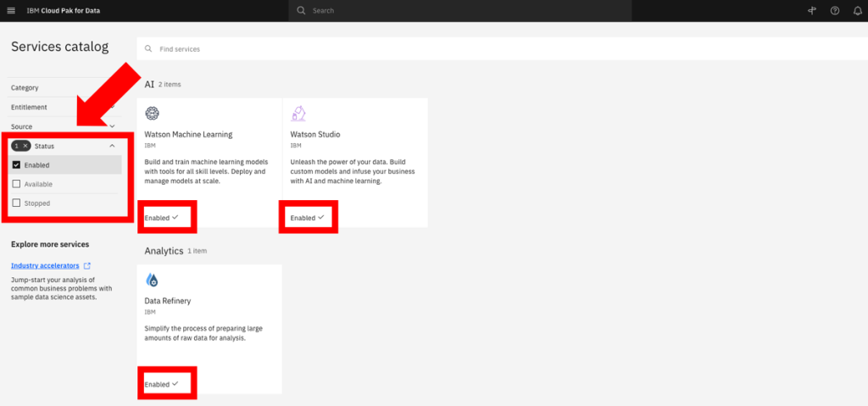Click the external link icon beside Industry accelerators
Screen dimensions: 868x406
pyautogui.click(x=87, y=266)
